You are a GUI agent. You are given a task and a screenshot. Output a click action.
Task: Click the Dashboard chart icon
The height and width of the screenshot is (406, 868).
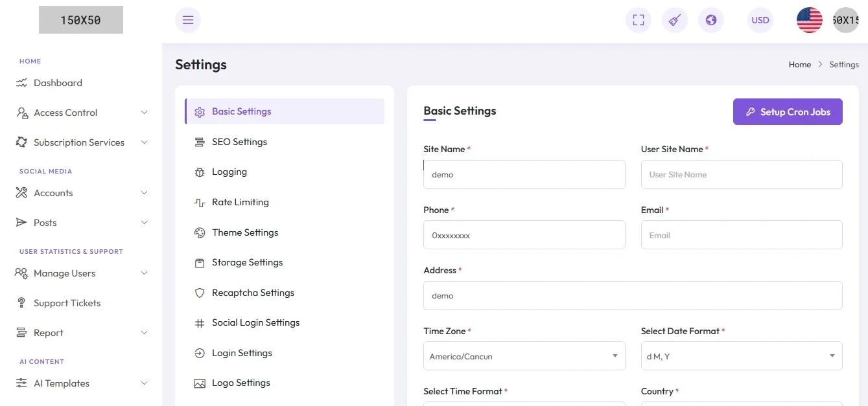point(21,83)
